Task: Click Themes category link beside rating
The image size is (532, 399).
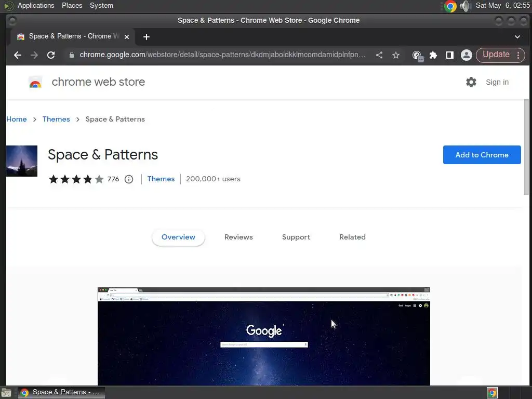Action: coord(161,179)
